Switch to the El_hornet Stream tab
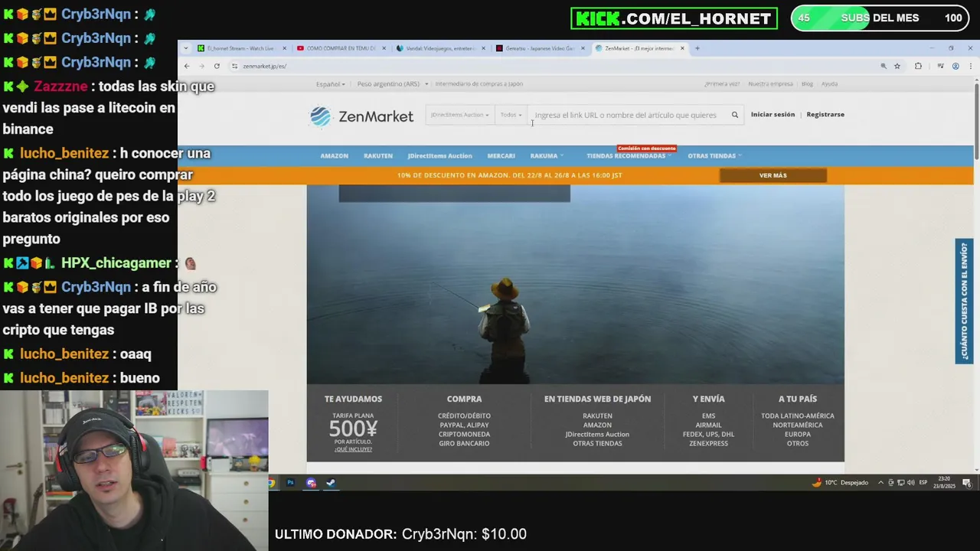This screenshot has height=551, width=980. click(x=240, y=48)
